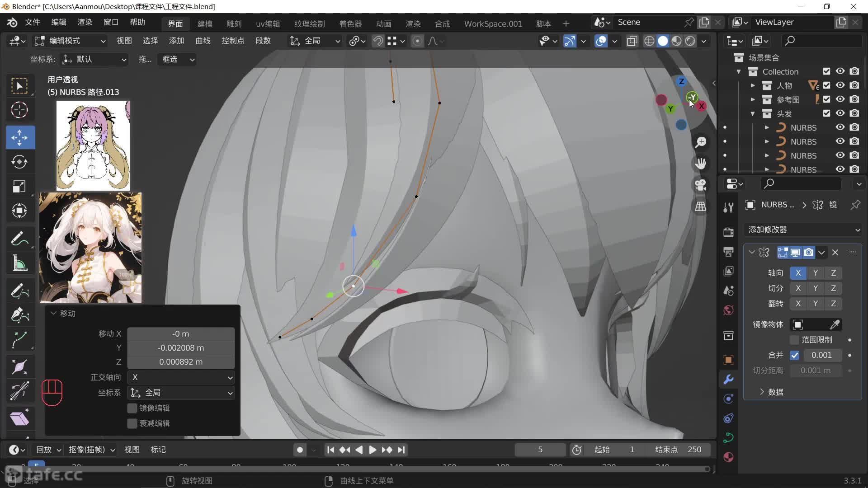Toggle proportional editing
This screenshot has height=488, width=868.
pyautogui.click(x=417, y=41)
